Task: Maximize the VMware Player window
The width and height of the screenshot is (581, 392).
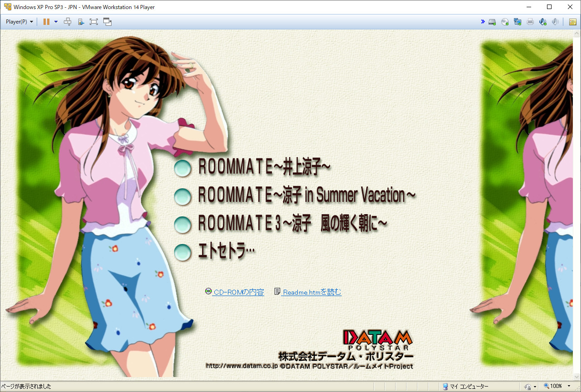Action: click(549, 7)
